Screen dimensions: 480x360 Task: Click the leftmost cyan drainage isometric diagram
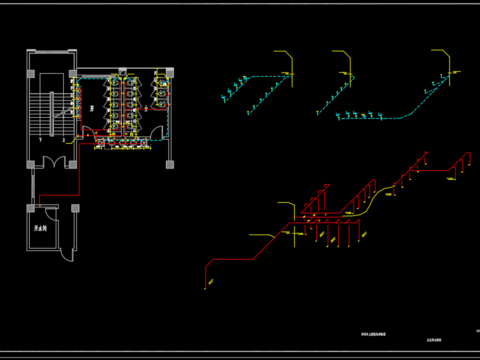(x=257, y=82)
